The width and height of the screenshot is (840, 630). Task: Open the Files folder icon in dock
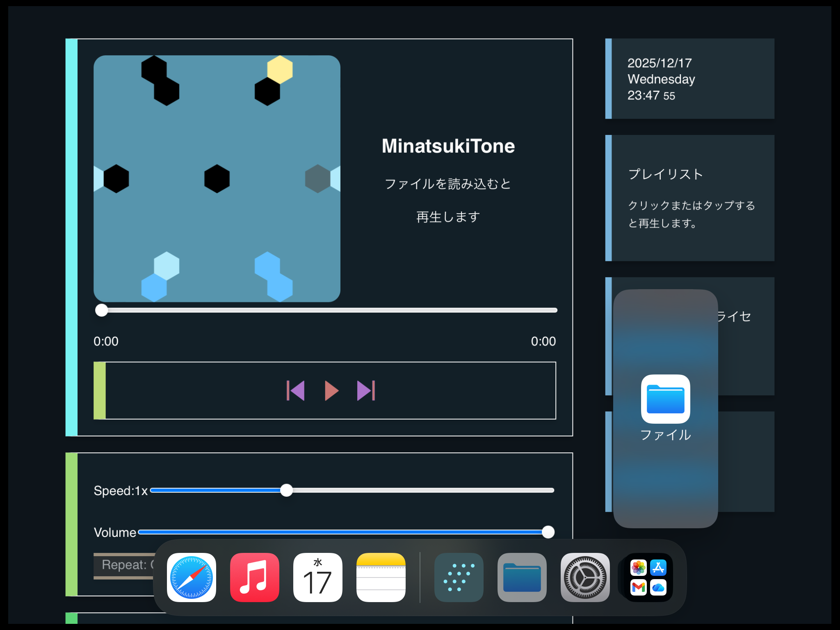pyautogui.click(x=522, y=577)
